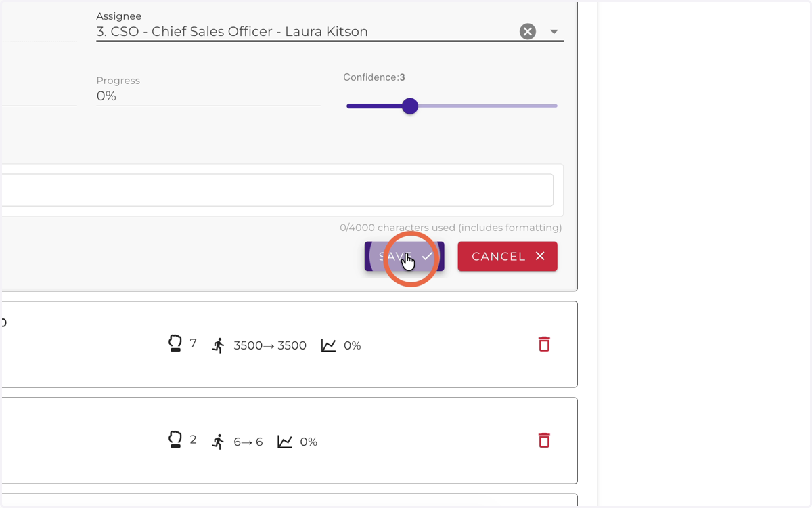812x508 pixels.
Task: Click the 0% progress in the 3500 row
Action: [352, 345]
